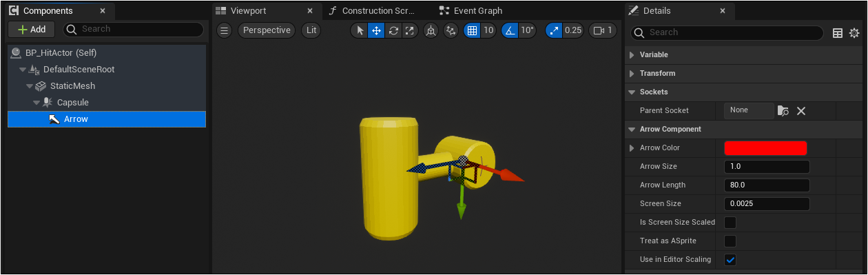Toggle grid snapping in viewport toolbar

pos(472,30)
